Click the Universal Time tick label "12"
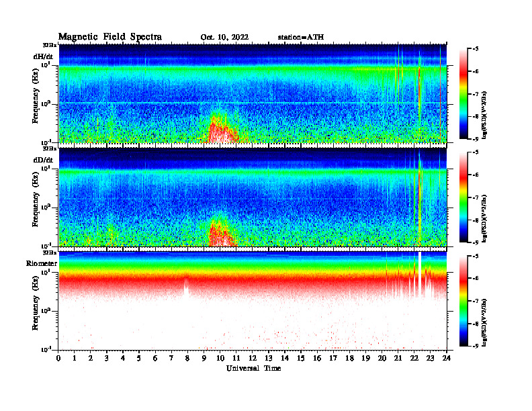The width and height of the screenshot is (532, 411). (x=252, y=358)
